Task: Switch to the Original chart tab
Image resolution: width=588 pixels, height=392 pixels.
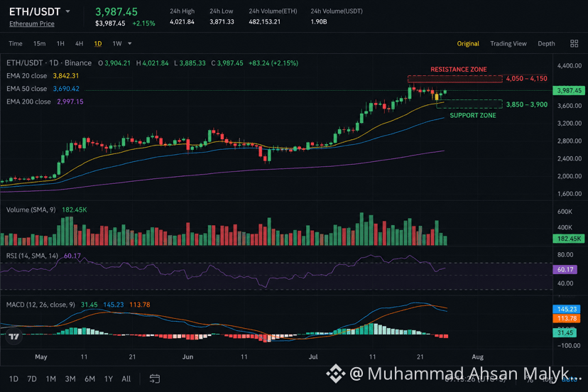Action: point(468,43)
